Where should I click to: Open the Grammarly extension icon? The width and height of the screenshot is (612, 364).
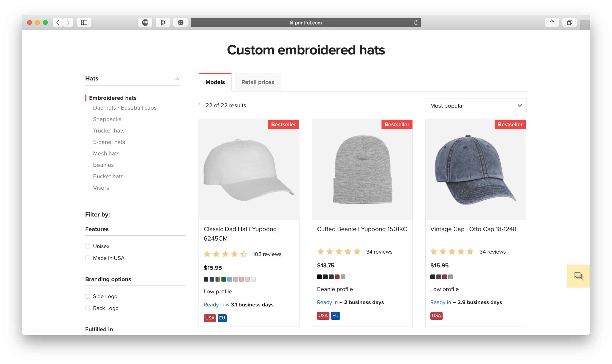[x=180, y=22]
